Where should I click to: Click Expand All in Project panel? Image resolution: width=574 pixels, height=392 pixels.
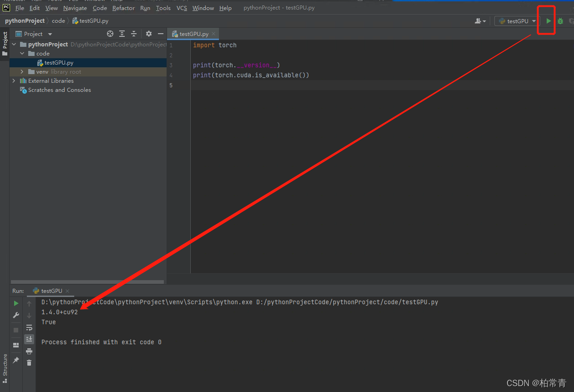pos(122,34)
